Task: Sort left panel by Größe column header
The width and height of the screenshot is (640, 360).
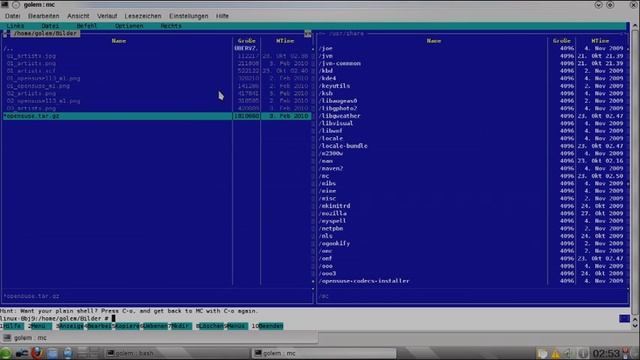Action: pyautogui.click(x=247, y=41)
